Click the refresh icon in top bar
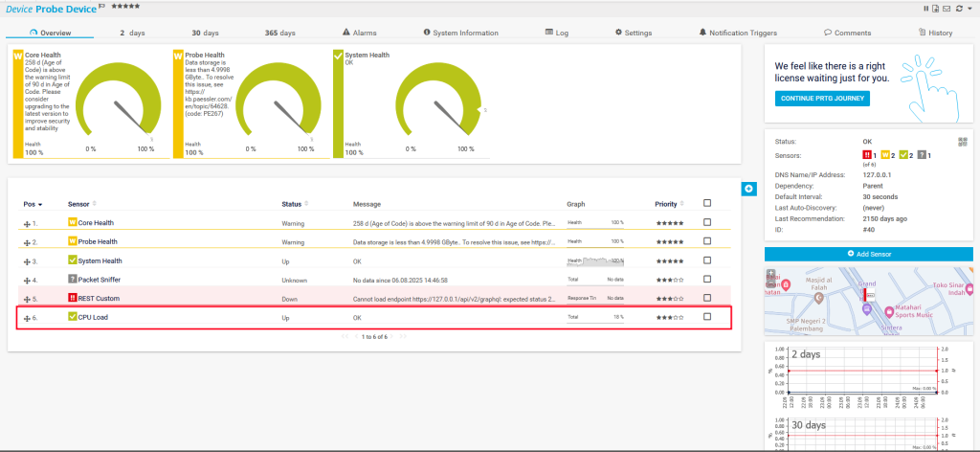This screenshot has width=980, height=452. pyautogui.click(x=957, y=8)
